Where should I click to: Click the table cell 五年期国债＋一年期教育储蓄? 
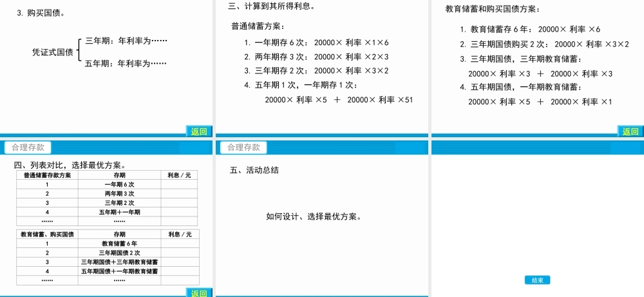[120, 271]
